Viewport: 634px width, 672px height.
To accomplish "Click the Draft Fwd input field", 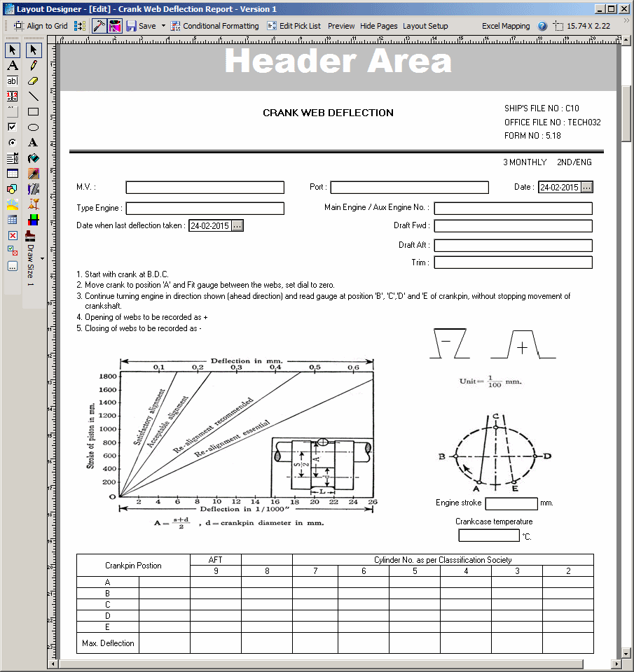I will point(513,226).
